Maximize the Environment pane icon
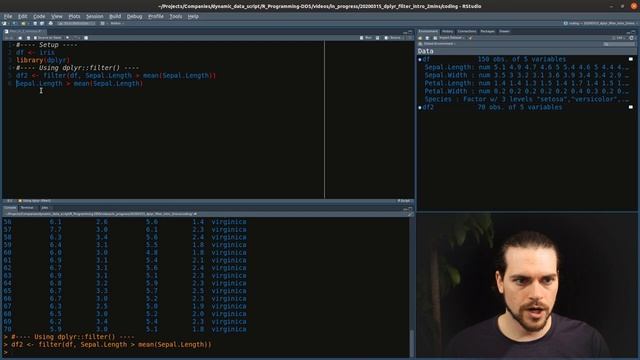This screenshot has width=640, height=360. [634, 31]
